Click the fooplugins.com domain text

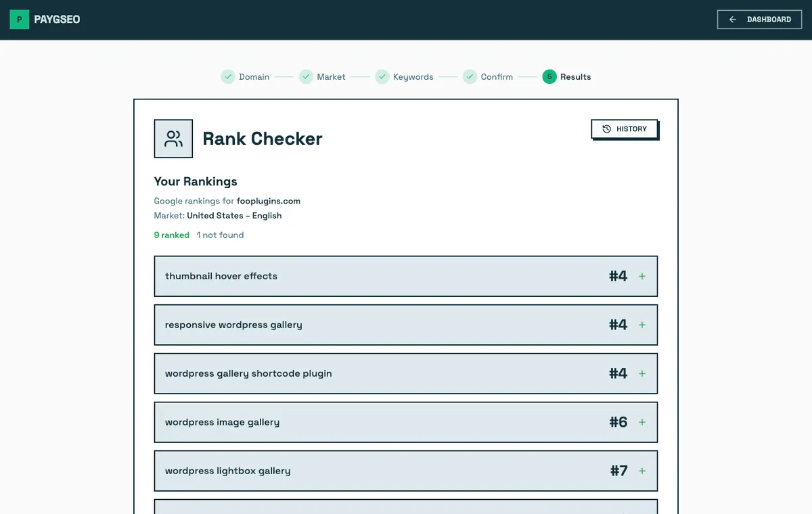269,201
